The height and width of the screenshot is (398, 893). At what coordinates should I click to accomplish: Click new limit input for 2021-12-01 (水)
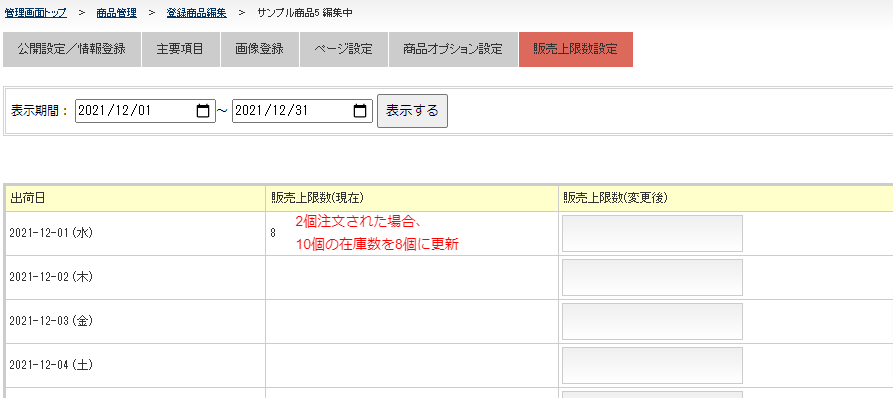tap(652, 233)
